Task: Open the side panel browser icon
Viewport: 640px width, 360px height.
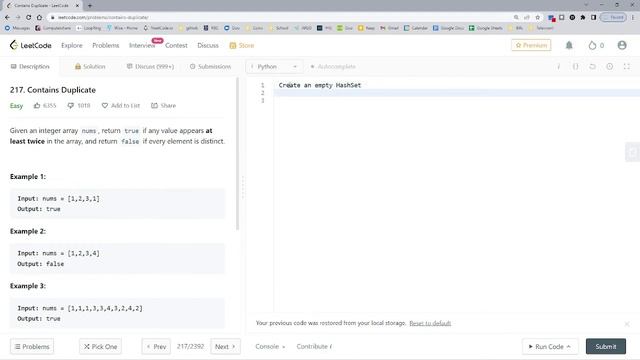Action: click(593, 17)
